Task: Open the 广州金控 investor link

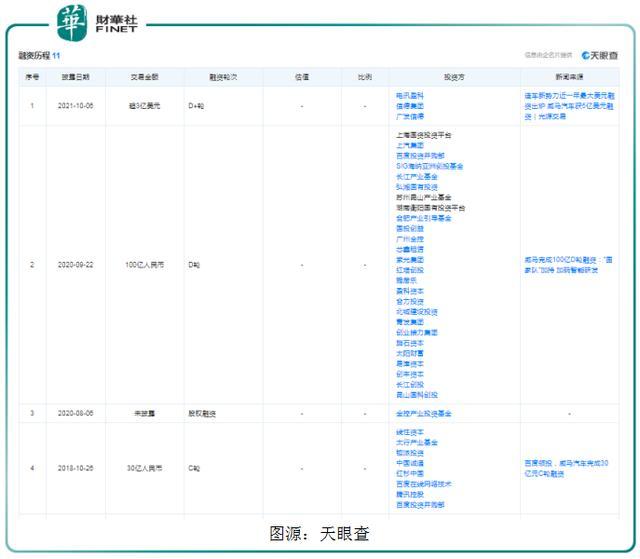Action: pyautogui.click(x=410, y=239)
